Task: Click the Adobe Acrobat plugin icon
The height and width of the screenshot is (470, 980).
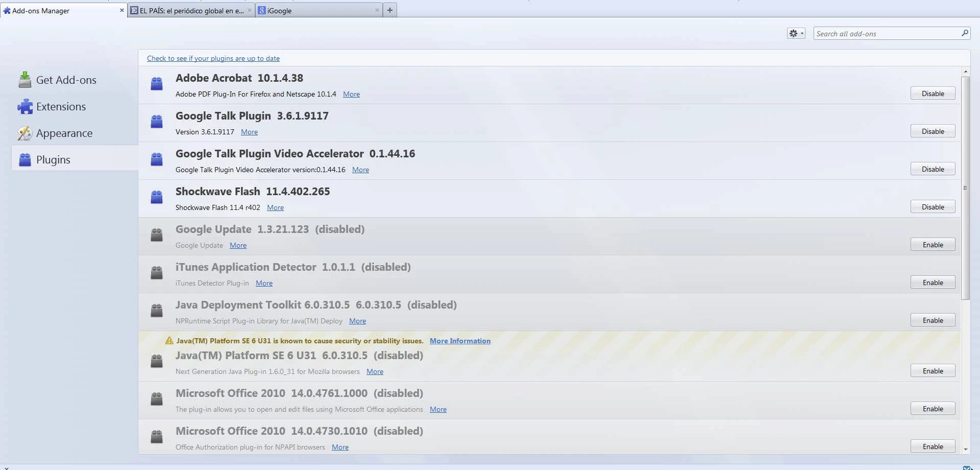Action: point(157,83)
